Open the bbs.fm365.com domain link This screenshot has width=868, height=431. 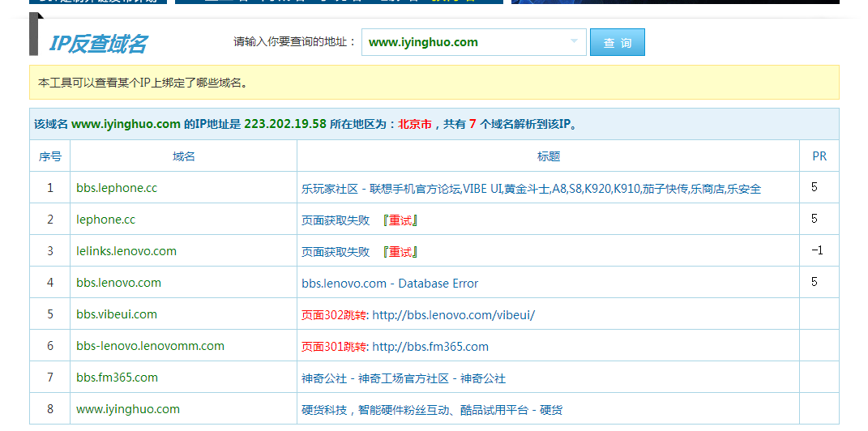[117, 378]
